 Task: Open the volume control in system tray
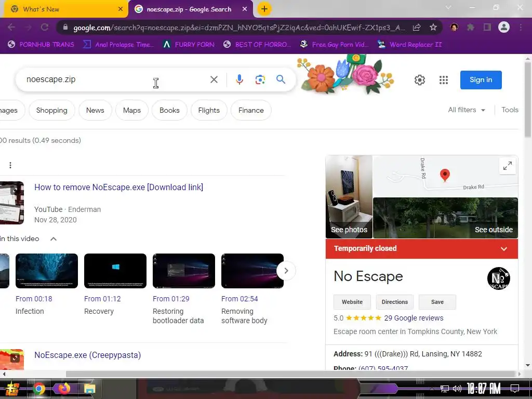pos(457,389)
